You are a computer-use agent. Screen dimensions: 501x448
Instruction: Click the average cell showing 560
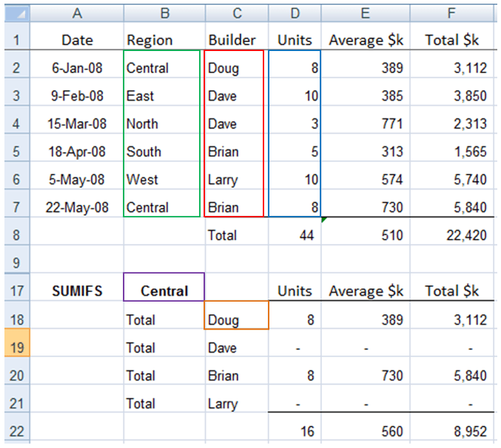[366, 427]
